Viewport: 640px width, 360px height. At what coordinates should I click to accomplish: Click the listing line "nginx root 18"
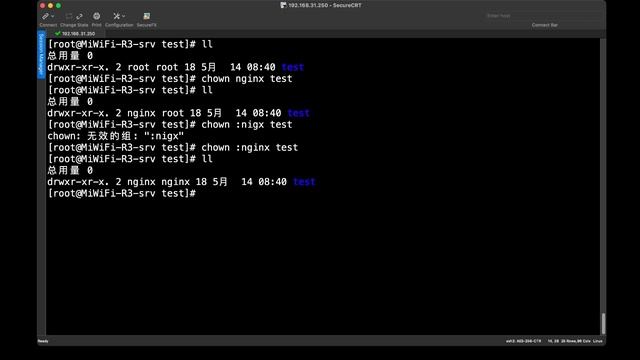coord(178,113)
